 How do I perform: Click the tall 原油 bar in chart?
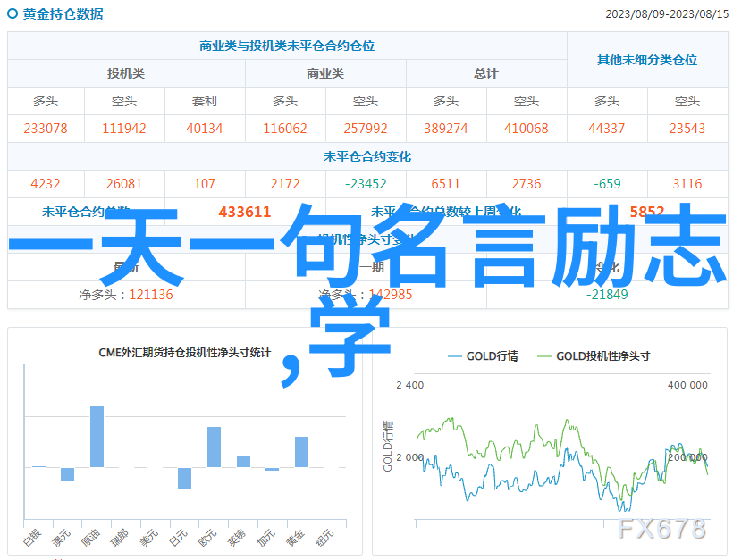tap(97, 437)
